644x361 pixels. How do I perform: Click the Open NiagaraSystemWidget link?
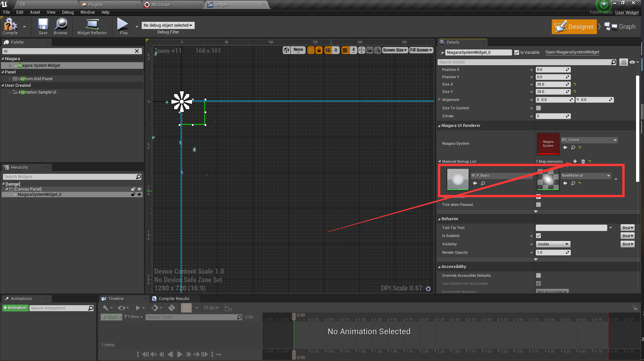click(x=572, y=52)
